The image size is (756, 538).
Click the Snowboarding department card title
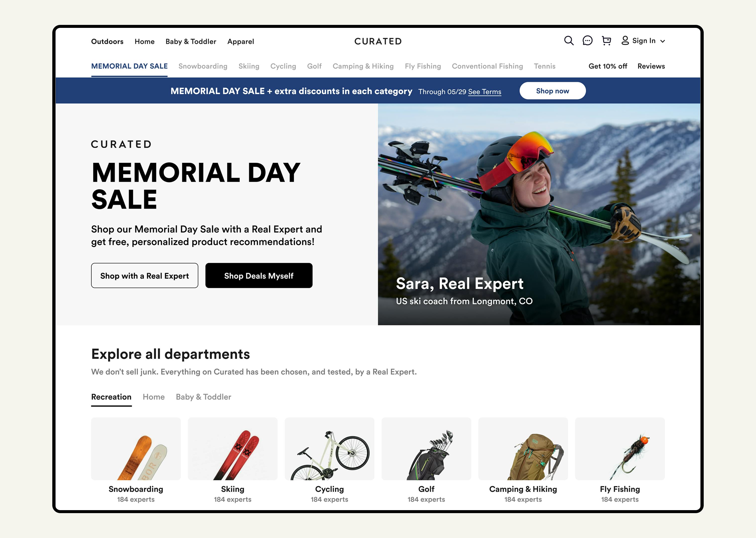[136, 489]
